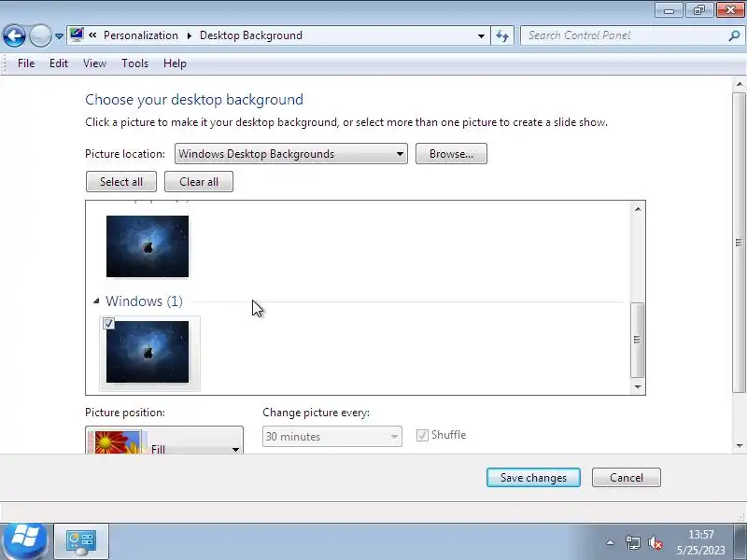Click the Control Panel icon in the address bar
Image resolution: width=747 pixels, height=560 pixels.
tap(77, 35)
